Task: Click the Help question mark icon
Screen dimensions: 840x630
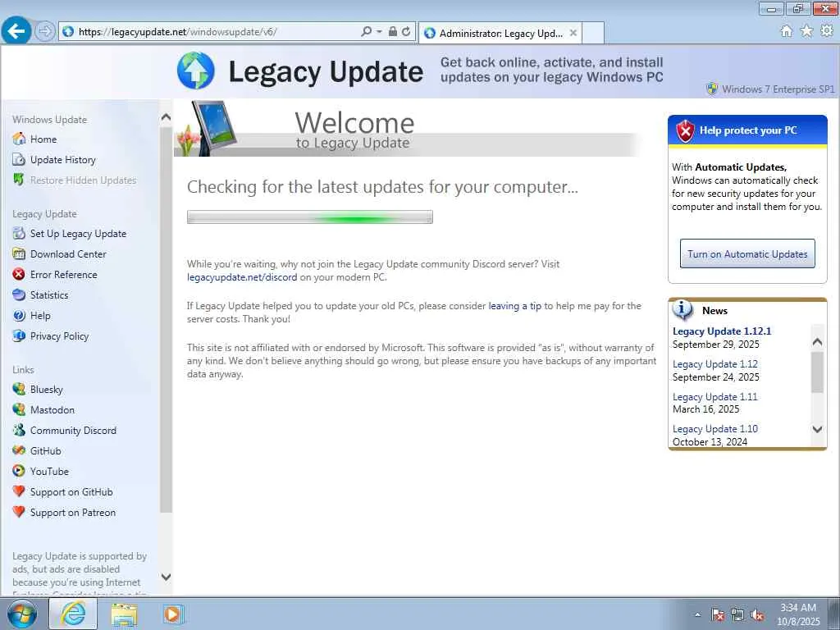Action: click(19, 316)
